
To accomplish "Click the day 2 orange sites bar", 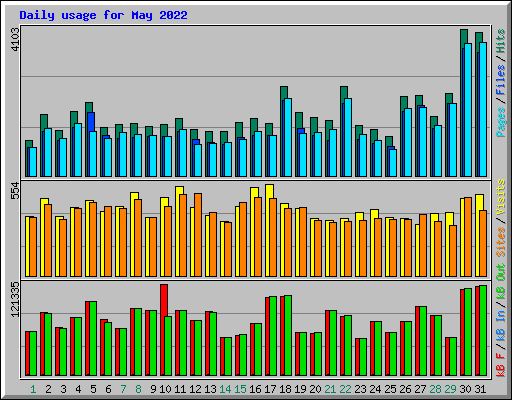I will click(x=48, y=240).
